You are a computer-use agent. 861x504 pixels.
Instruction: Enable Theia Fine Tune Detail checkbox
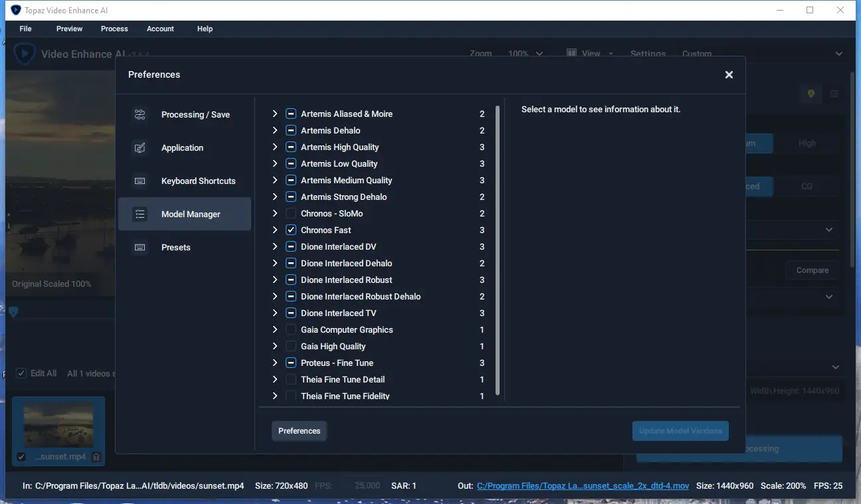(x=291, y=379)
